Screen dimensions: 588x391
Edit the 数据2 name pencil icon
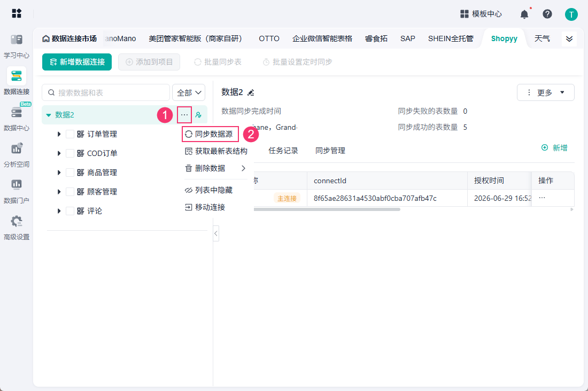click(251, 92)
